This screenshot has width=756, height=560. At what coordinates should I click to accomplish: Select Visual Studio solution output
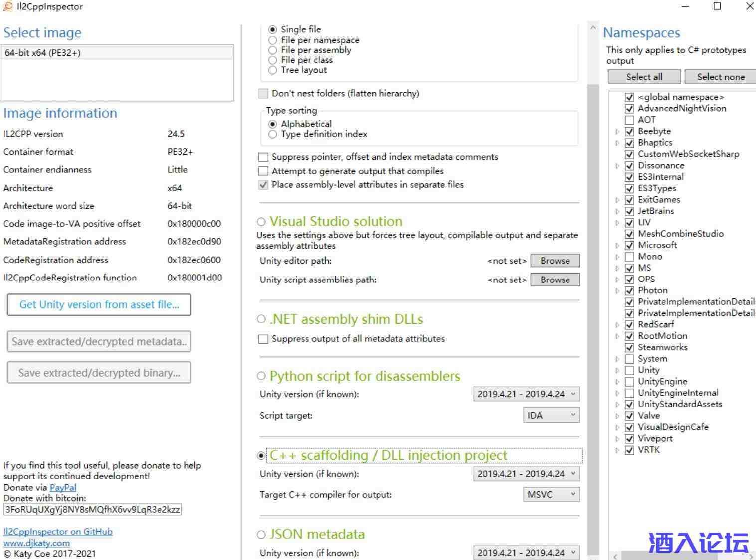pyautogui.click(x=261, y=222)
